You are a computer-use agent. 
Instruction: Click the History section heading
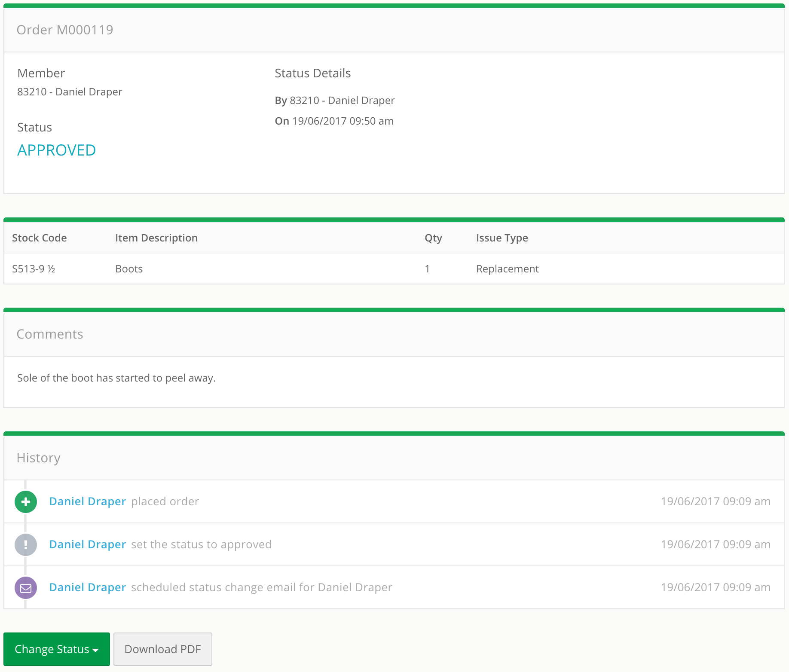point(39,458)
